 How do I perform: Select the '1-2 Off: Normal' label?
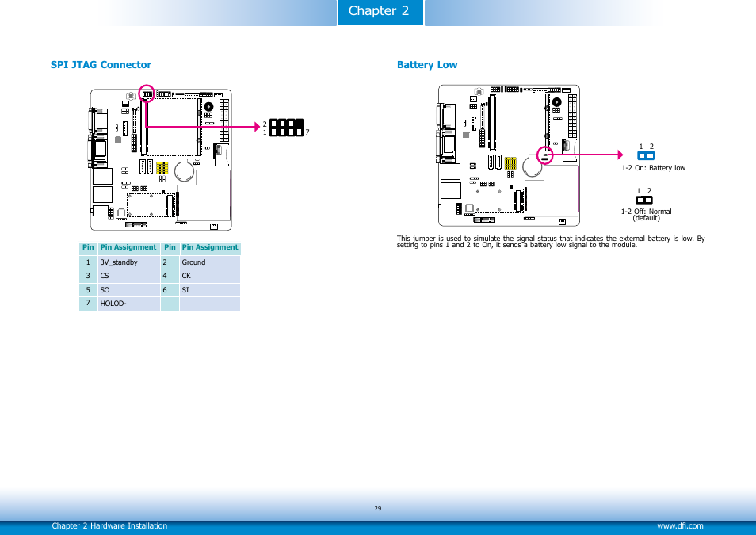[x=646, y=212]
